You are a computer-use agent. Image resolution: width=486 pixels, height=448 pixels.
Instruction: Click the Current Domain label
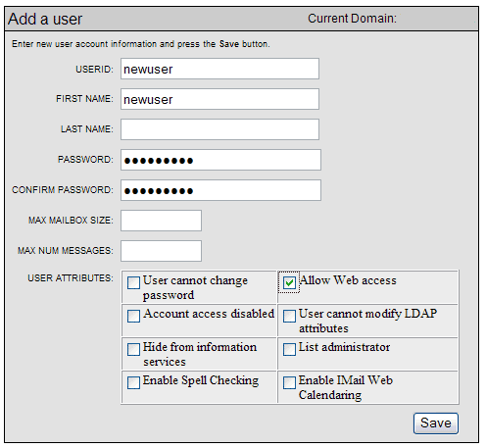pyautogui.click(x=352, y=19)
